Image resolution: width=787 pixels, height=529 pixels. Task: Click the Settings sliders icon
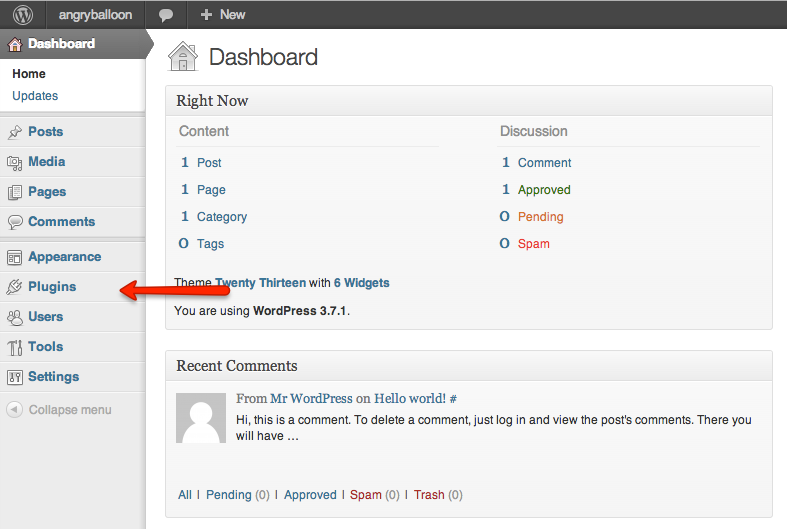[x=15, y=377]
